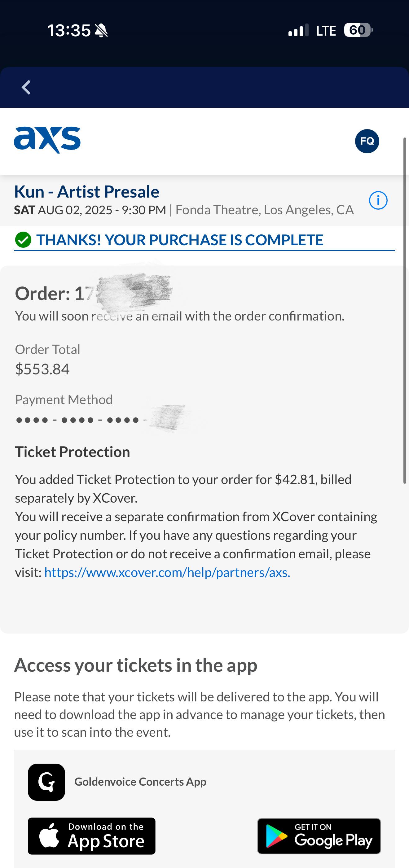Click the page scrollbar on right edge
Screen dimensions: 409x868
pos(405,311)
